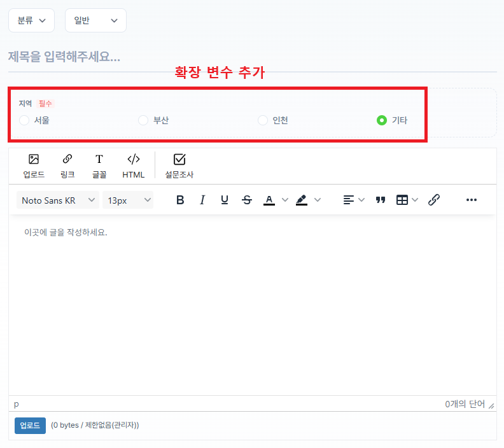Open the 일반 type dropdown
This screenshot has width=504, height=448.
tap(95, 20)
